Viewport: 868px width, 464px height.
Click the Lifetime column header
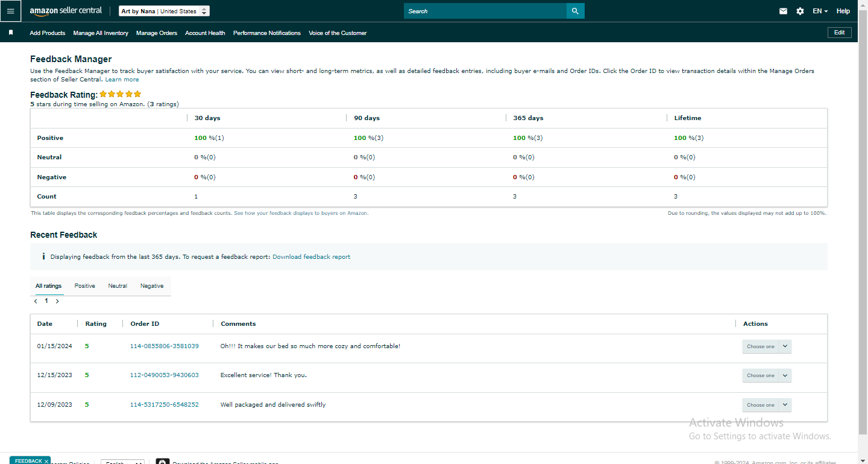[x=688, y=118]
